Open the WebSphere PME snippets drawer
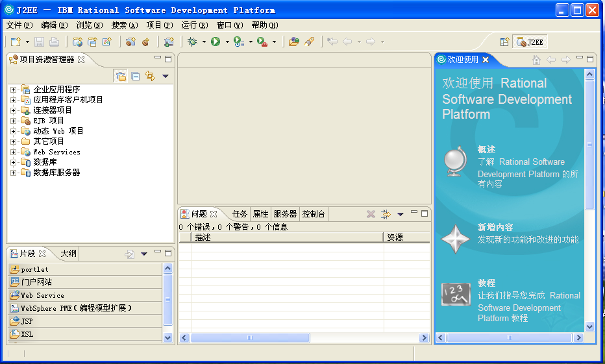The width and height of the screenshot is (605, 364). [85, 308]
